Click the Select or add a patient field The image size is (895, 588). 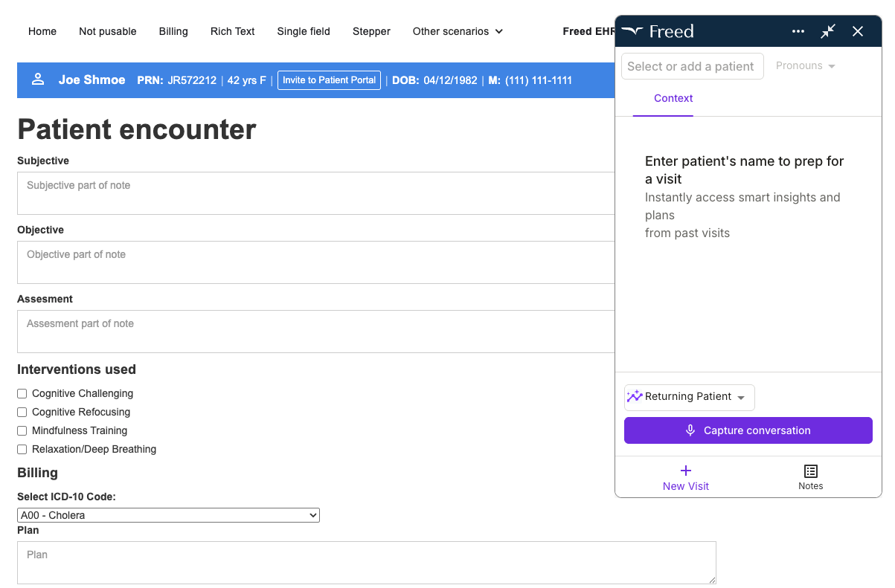(692, 65)
